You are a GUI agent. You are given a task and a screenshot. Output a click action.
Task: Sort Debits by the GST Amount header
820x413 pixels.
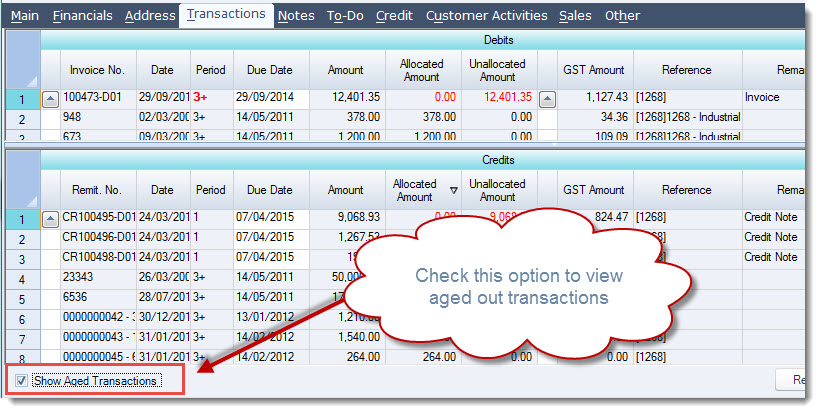(595, 70)
